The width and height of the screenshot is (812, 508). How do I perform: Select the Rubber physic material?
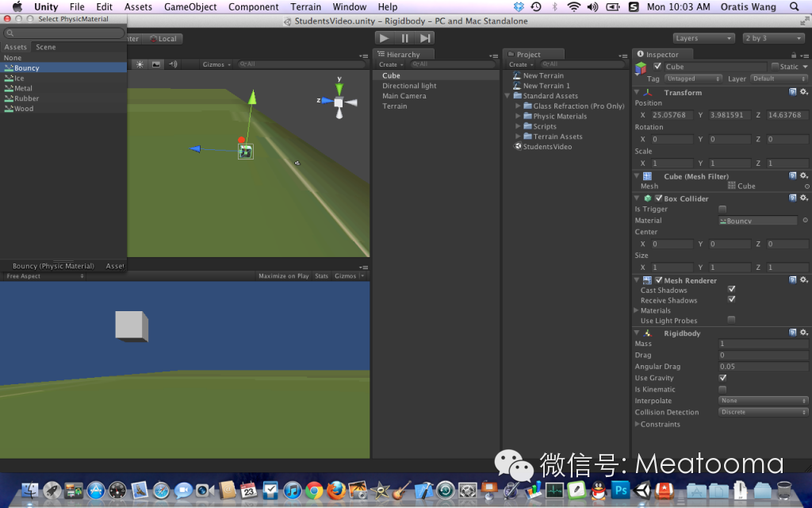click(x=63, y=98)
